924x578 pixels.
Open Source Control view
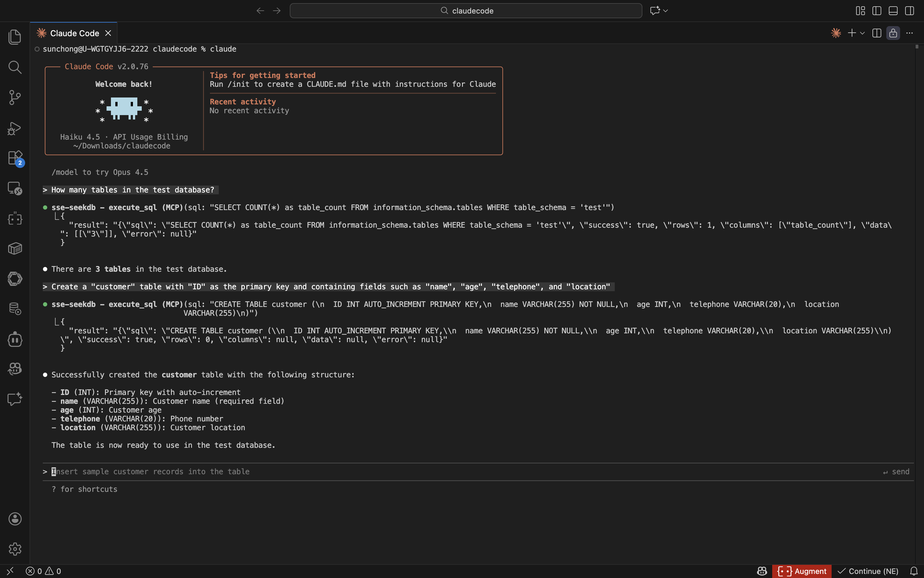pyautogui.click(x=14, y=97)
